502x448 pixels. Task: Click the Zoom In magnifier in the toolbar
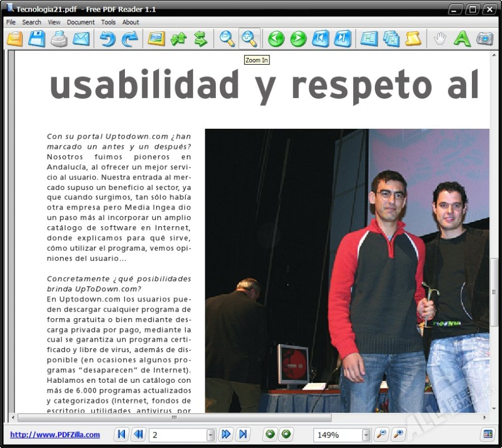(249, 38)
